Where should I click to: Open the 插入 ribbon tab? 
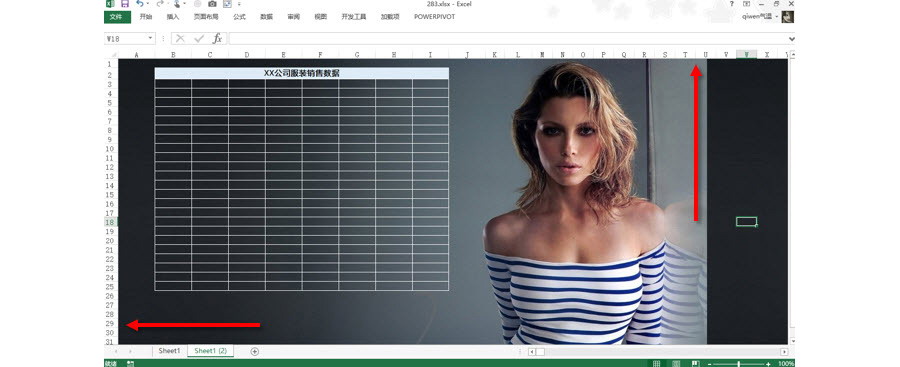pos(173,17)
